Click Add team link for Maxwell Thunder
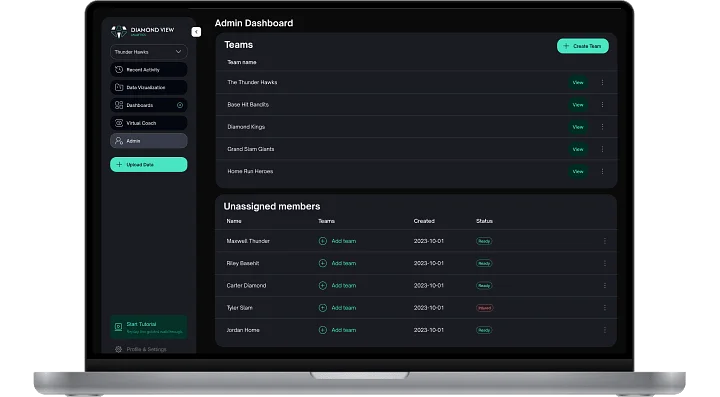The height and width of the screenshot is (397, 720). point(343,241)
